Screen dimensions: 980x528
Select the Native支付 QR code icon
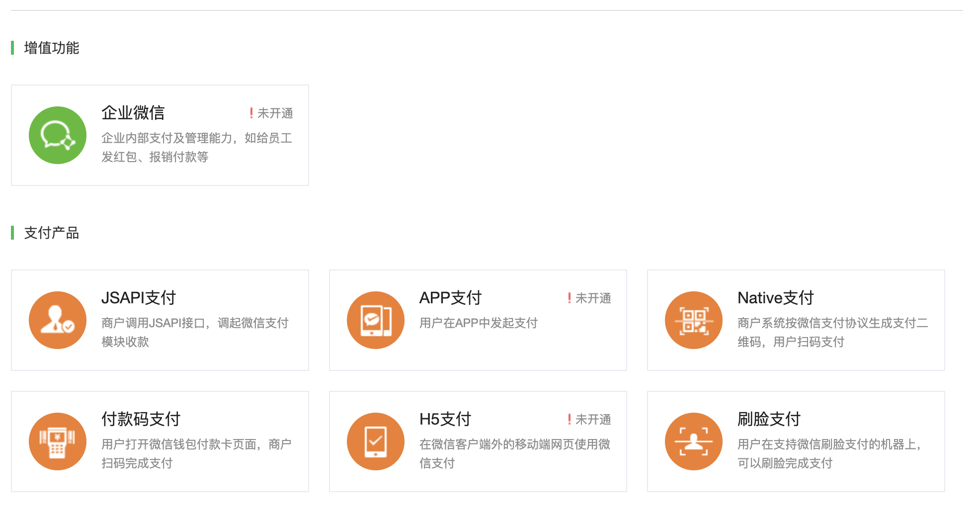pyautogui.click(x=694, y=320)
